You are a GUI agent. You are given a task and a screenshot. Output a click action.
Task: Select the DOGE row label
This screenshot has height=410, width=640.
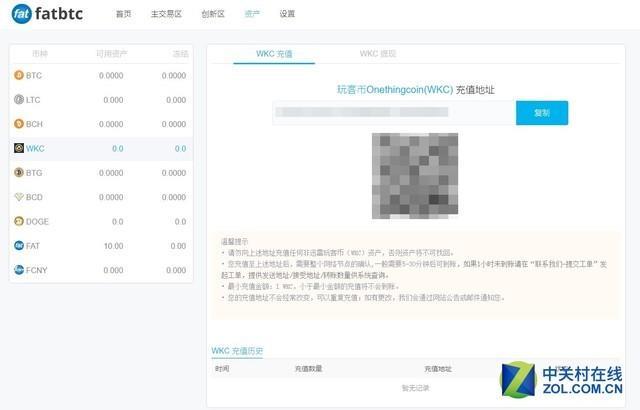click(x=37, y=222)
